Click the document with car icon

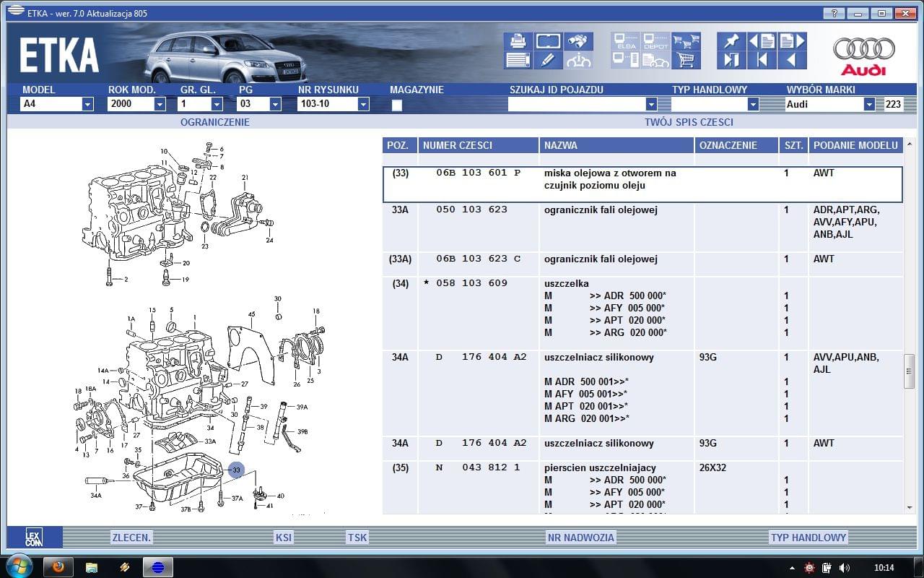655,60
